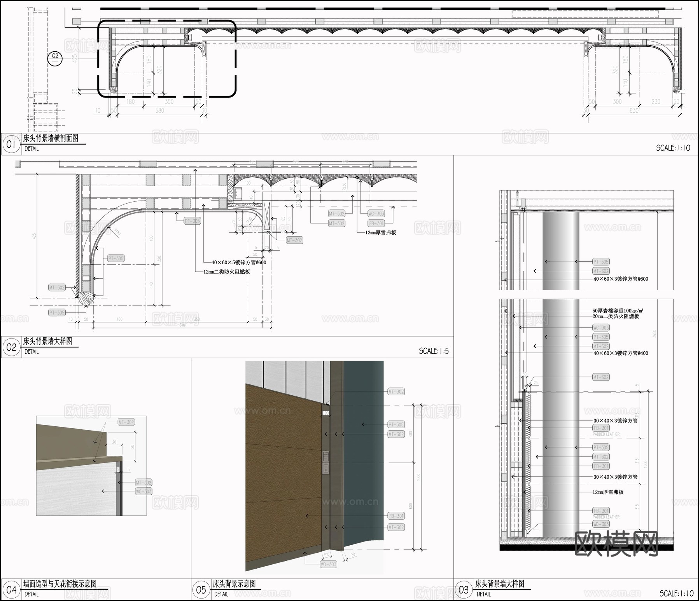Viewport: 700px width, 602px height.
Task: Click the 墙面造型与天花衔接示意图 title
Action: point(60,583)
